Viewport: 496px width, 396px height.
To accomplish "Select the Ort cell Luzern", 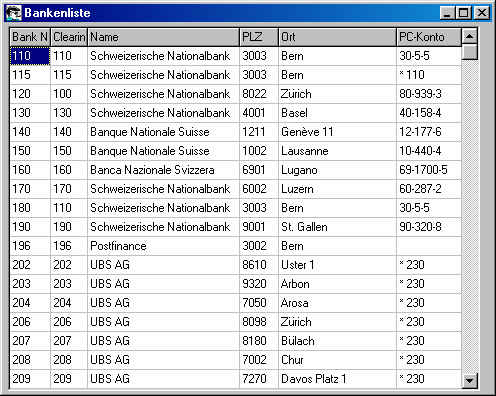I will pyautogui.click(x=338, y=189).
